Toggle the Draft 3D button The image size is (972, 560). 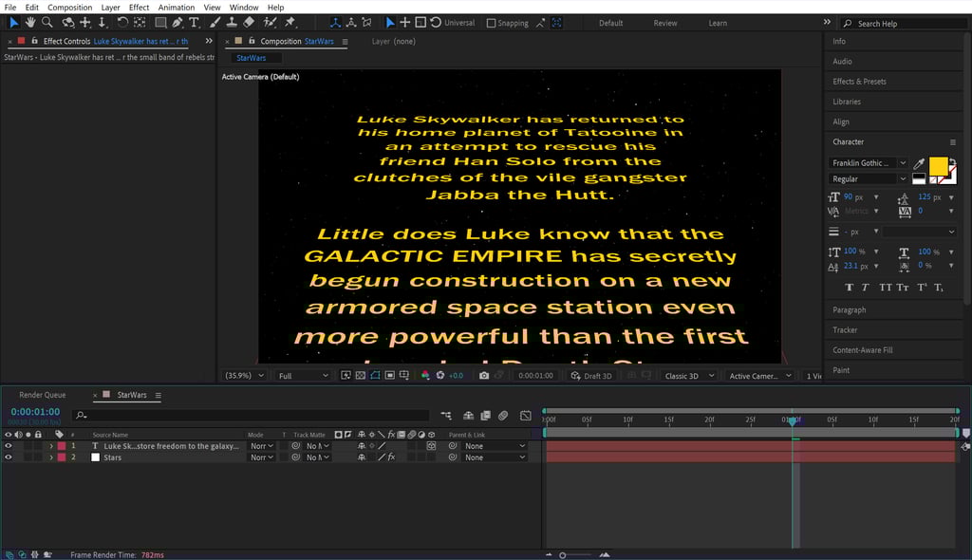pos(591,376)
